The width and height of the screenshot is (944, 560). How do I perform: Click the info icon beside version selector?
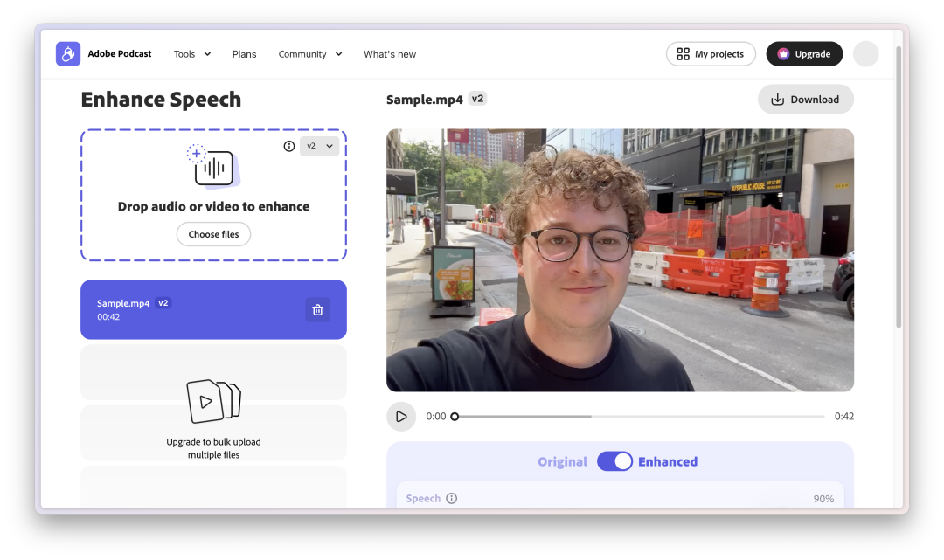289,146
